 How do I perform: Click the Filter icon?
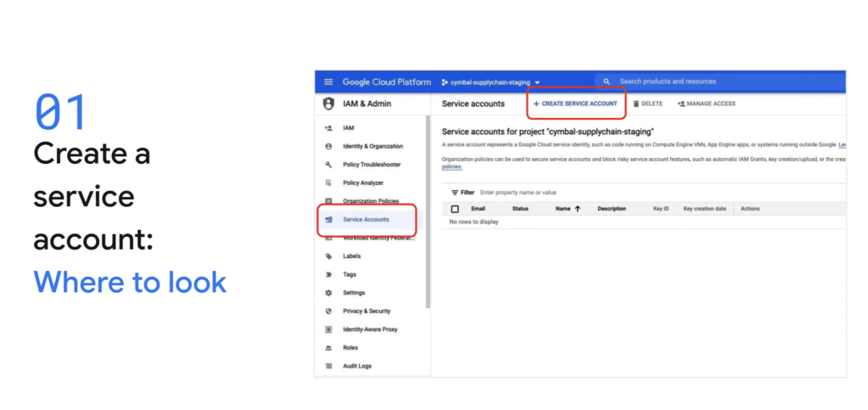pyautogui.click(x=455, y=192)
